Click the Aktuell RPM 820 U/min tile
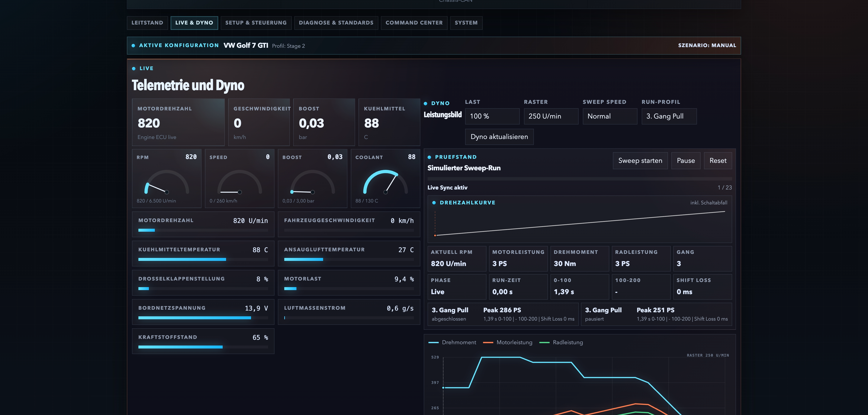The image size is (868, 415). [457, 259]
